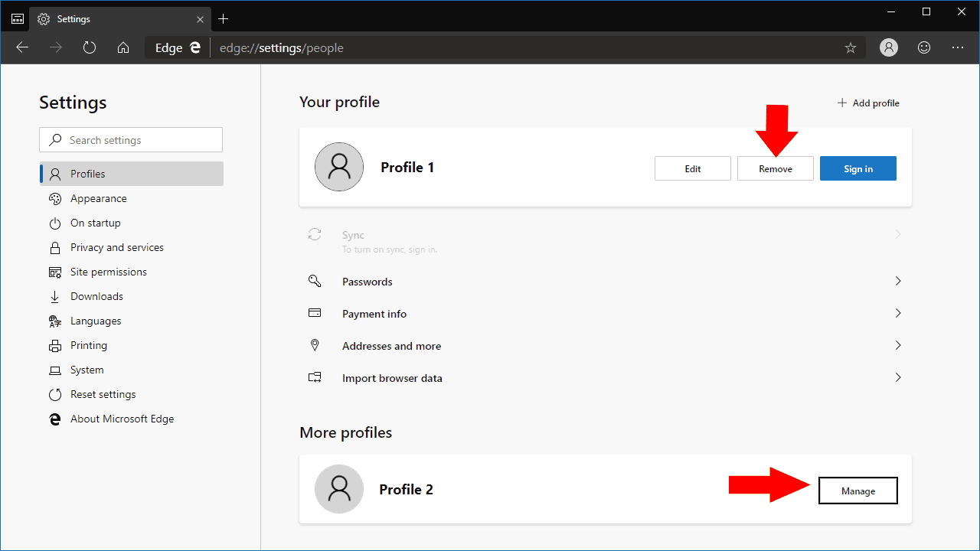Click the tab actions icon at top left

point(18,18)
